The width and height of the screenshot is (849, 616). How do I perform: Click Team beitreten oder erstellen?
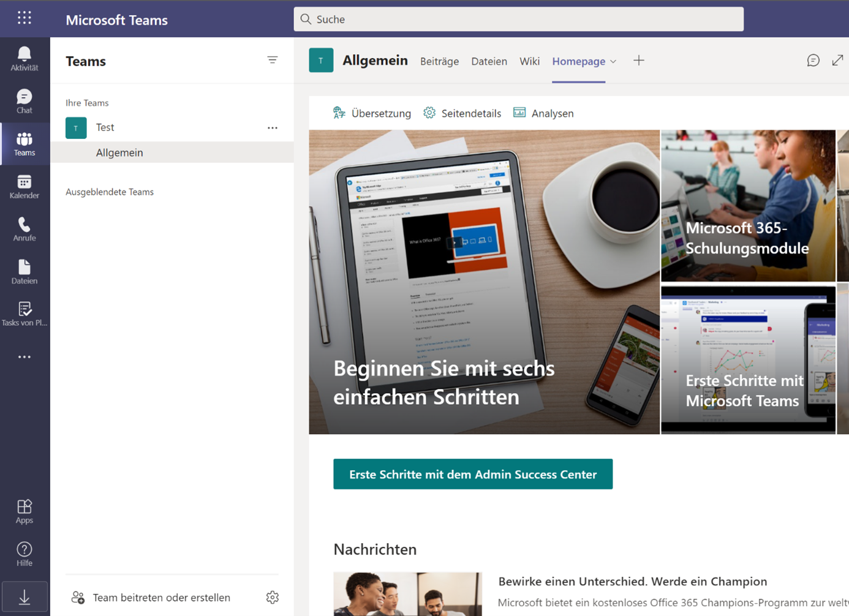160,597
